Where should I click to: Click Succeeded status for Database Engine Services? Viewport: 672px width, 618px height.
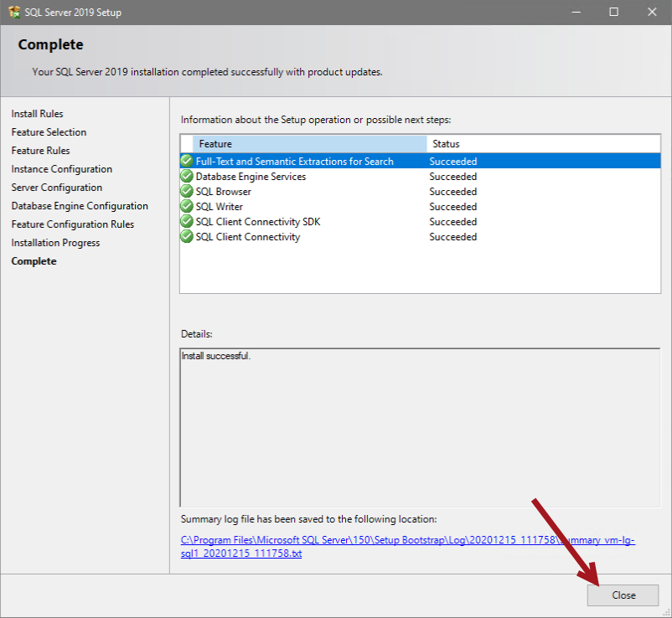453,177
